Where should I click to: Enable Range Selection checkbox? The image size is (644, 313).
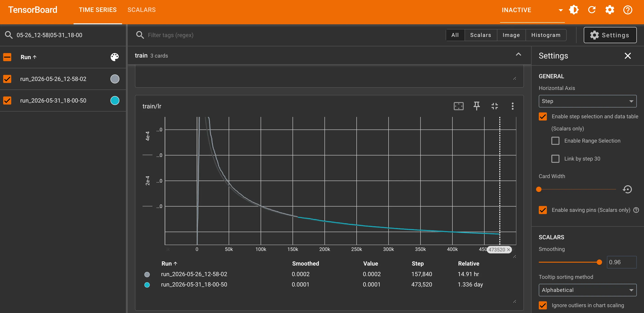pos(555,141)
